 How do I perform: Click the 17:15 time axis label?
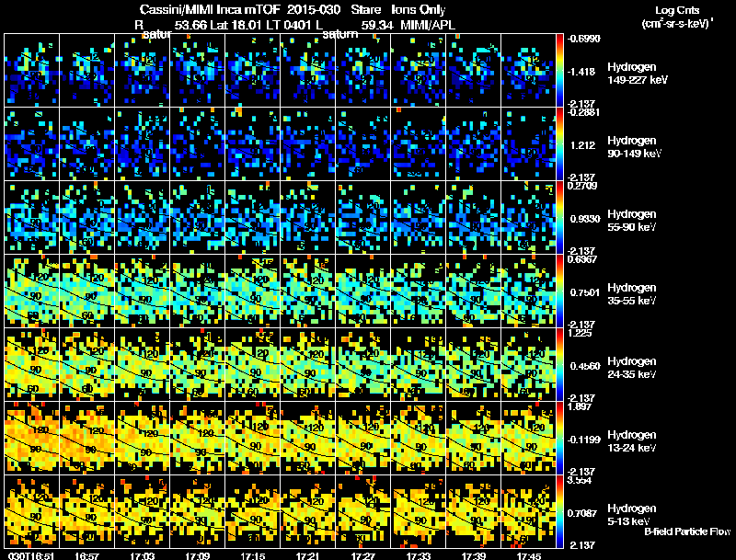point(252,555)
